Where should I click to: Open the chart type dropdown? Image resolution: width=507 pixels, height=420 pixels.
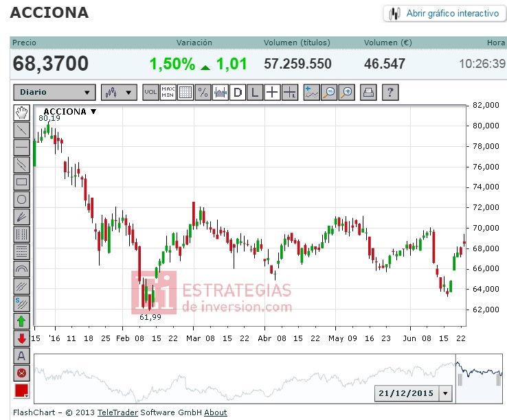coord(119,93)
